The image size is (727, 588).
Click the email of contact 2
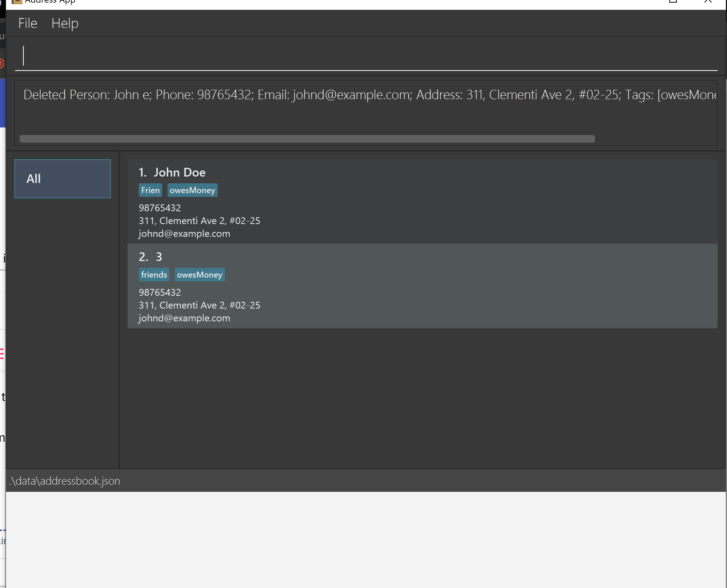pyautogui.click(x=184, y=318)
